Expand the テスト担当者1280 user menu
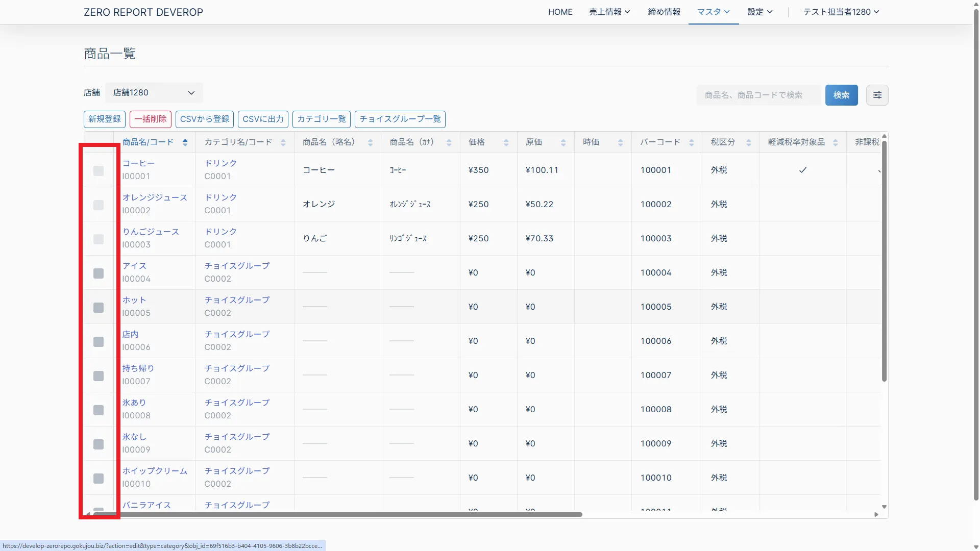 point(841,12)
